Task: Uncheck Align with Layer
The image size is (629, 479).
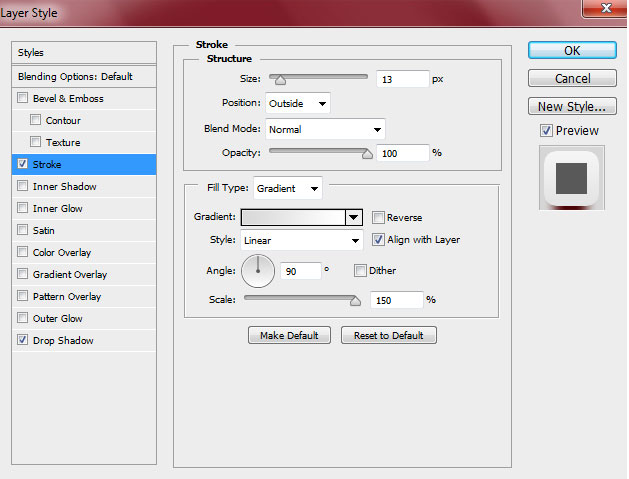Action: 378,240
